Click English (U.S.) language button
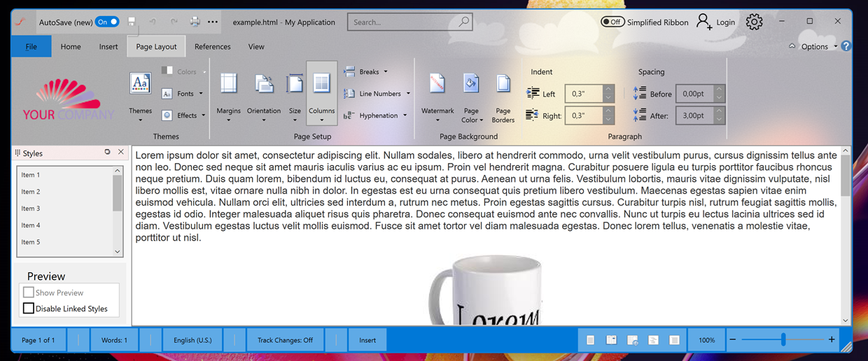The width and height of the screenshot is (868, 361). (x=192, y=340)
